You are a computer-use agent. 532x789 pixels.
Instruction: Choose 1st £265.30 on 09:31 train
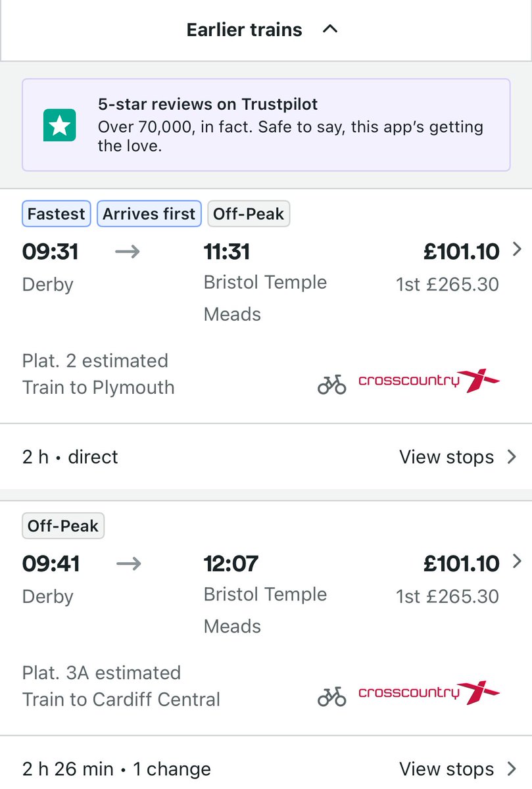pyautogui.click(x=447, y=284)
